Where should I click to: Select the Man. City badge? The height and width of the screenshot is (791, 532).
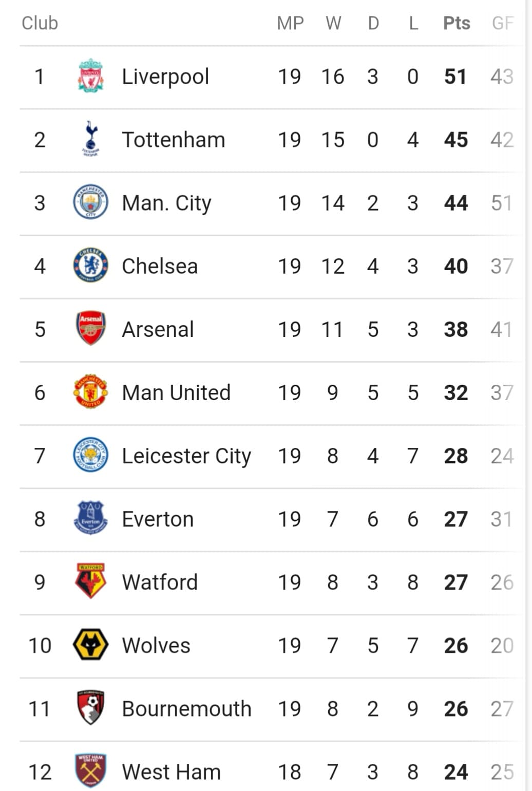point(91,202)
